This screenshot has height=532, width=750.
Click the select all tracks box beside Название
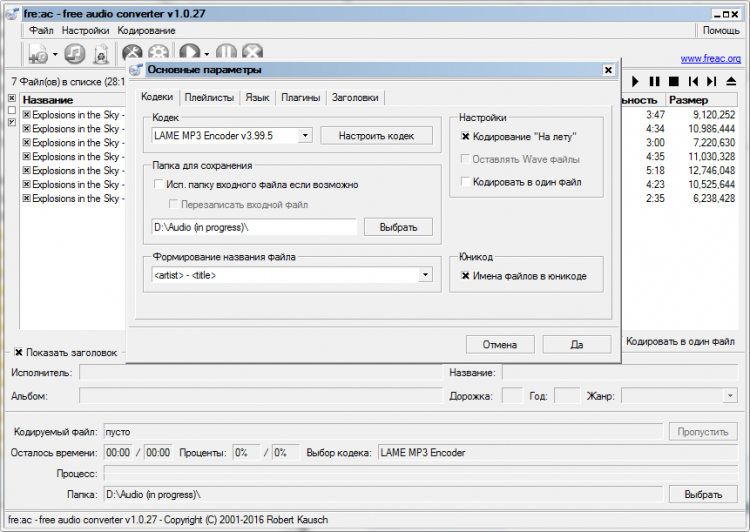[12, 98]
